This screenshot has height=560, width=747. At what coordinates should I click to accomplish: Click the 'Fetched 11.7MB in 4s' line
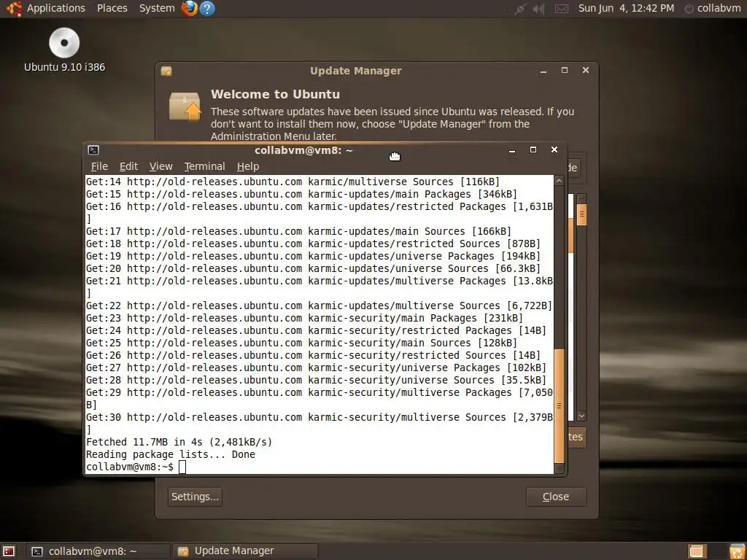point(179,442)
